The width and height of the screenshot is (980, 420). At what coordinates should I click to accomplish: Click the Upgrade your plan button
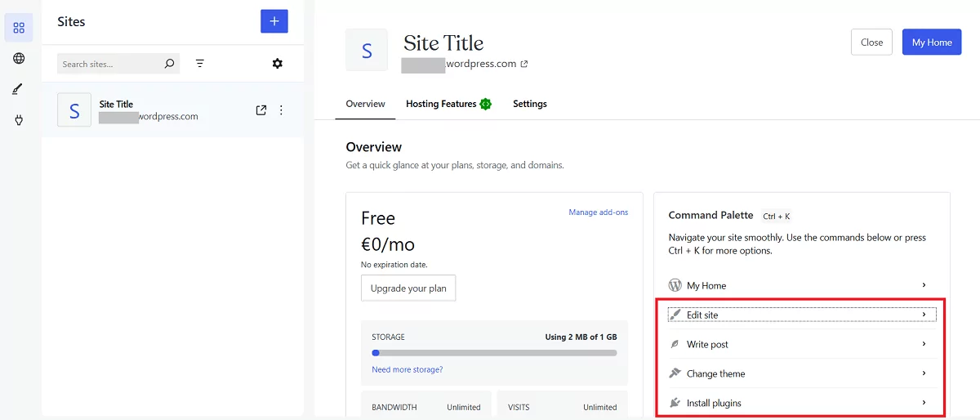point(408,288)
